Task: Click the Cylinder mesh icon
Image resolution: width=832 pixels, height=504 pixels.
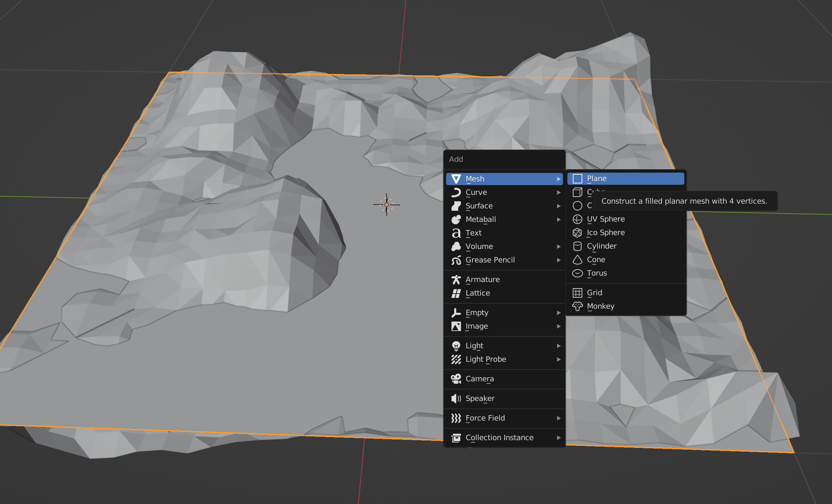Action: (577, 246)
